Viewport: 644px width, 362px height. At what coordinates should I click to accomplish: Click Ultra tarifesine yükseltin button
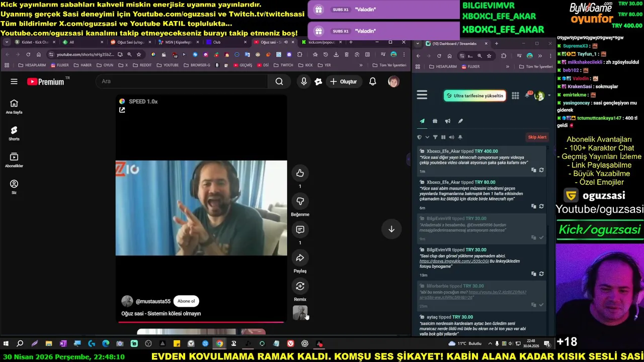(x=475, y=96)
